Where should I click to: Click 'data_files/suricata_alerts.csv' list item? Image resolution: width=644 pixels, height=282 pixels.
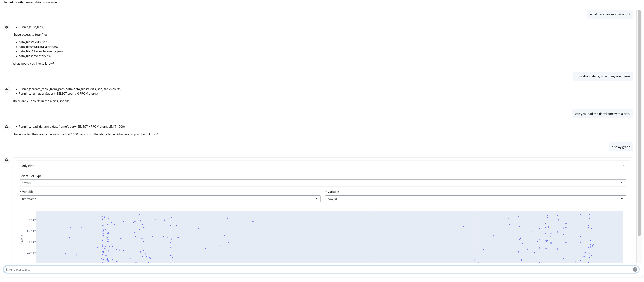[x=38, y=47]
